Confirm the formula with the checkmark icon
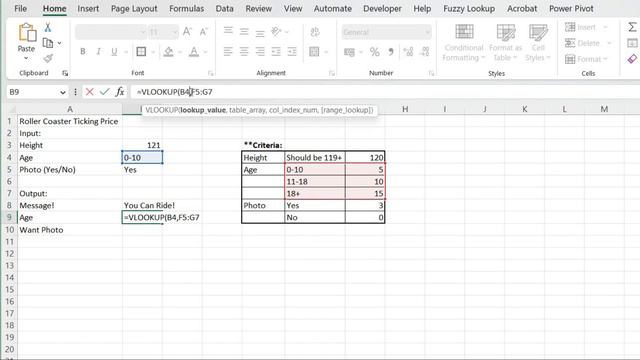 click(104, 92)
